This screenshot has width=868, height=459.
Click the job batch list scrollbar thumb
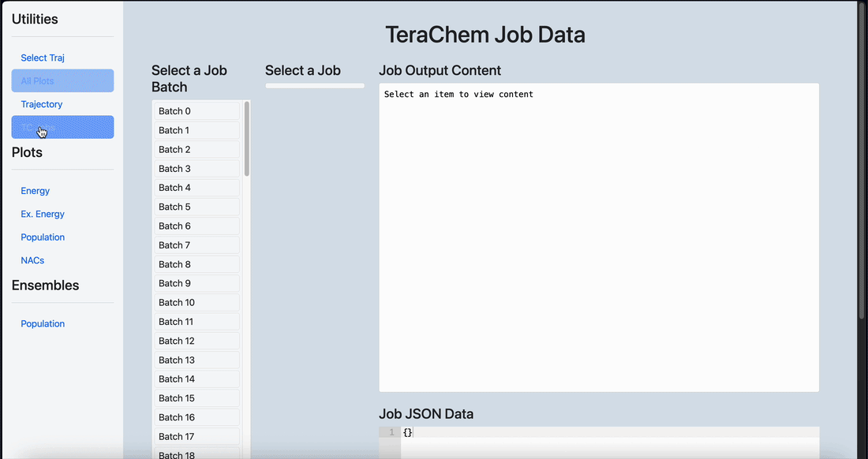(x=247, y=140)
